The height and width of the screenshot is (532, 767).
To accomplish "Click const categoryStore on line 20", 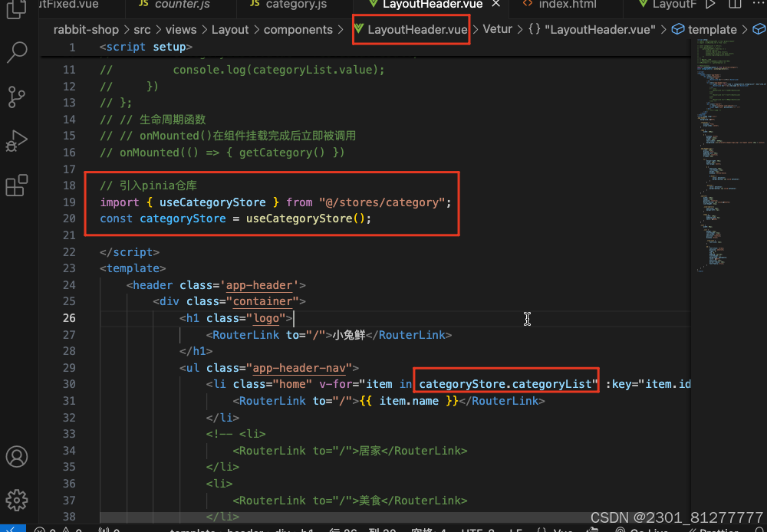I will click(163, 218).
